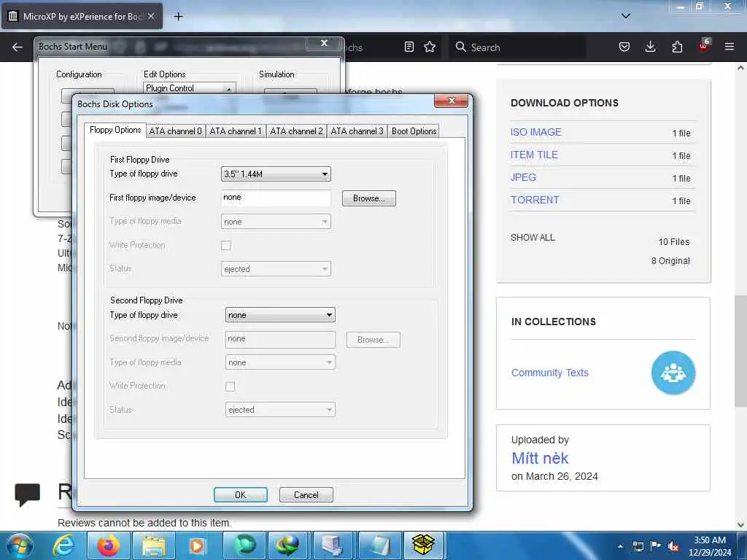Click the Second floppy image/device text field

280,339
